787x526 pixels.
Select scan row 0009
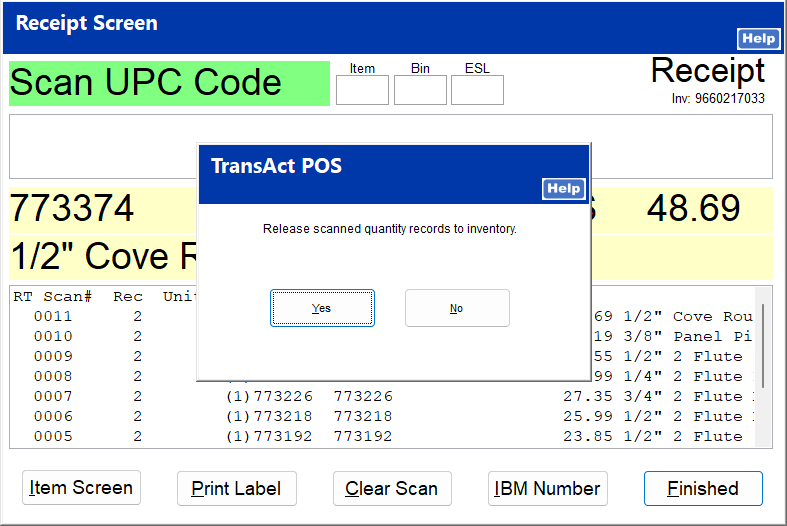383,356
